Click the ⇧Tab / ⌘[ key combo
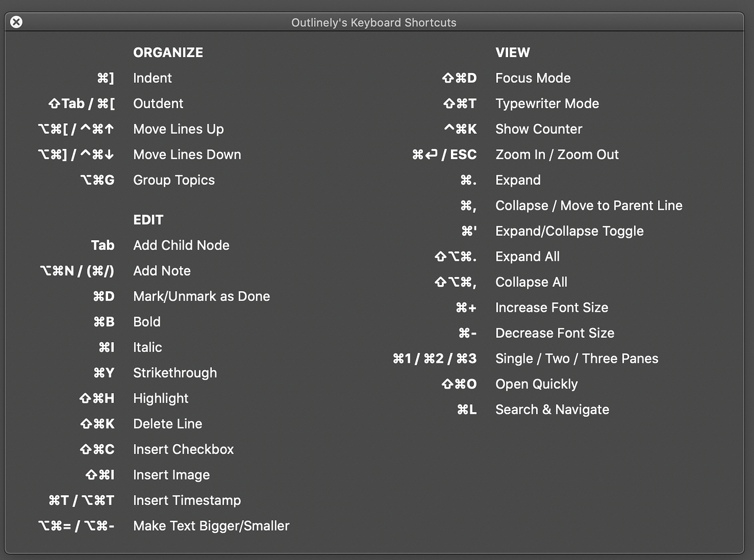The height and width of the screenshot is (560, 754). 81,104
